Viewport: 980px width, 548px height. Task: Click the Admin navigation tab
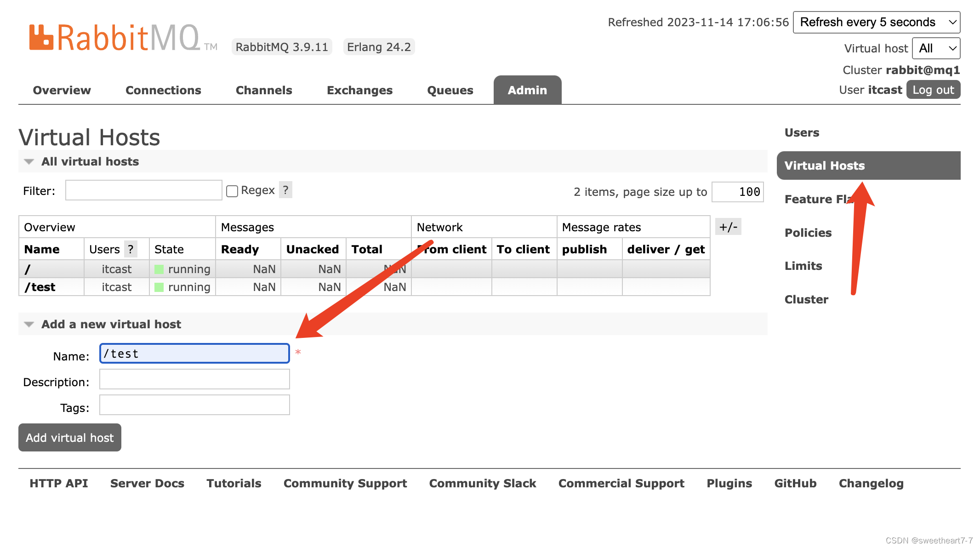pos(528,90)
